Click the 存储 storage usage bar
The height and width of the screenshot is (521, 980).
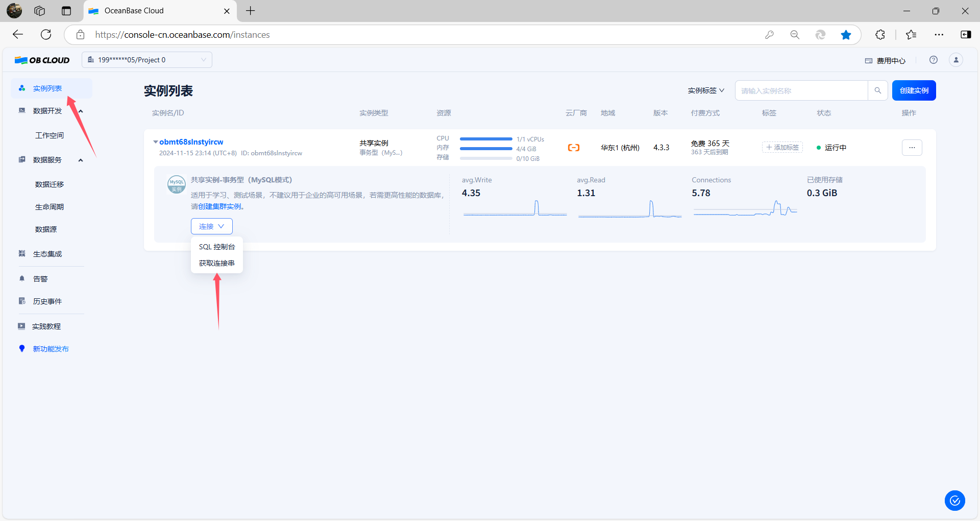tap(486, 158)
